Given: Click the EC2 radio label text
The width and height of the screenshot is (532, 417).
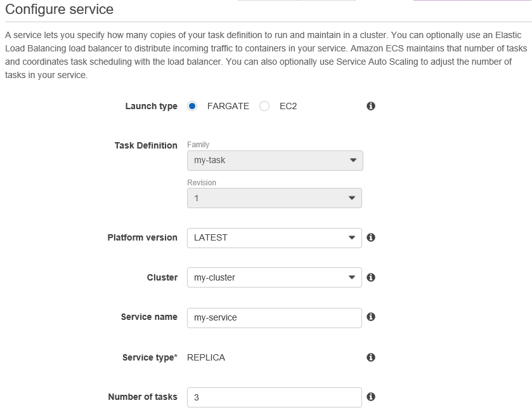Looking at the screenshot, I should point(288,106).
